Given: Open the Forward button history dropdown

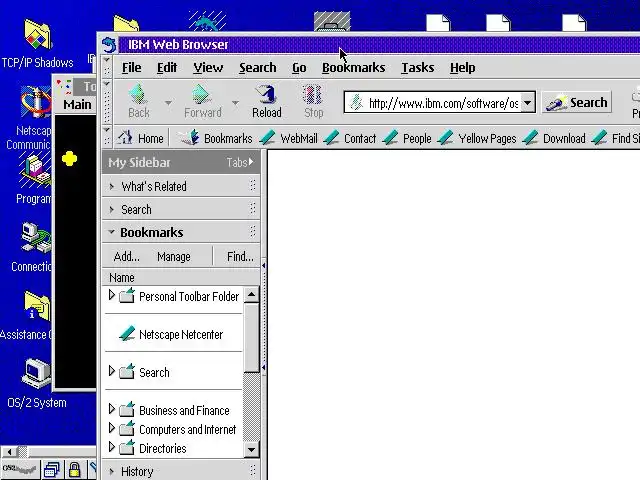Looking at the screenshot, I should (x=236, y=102).
